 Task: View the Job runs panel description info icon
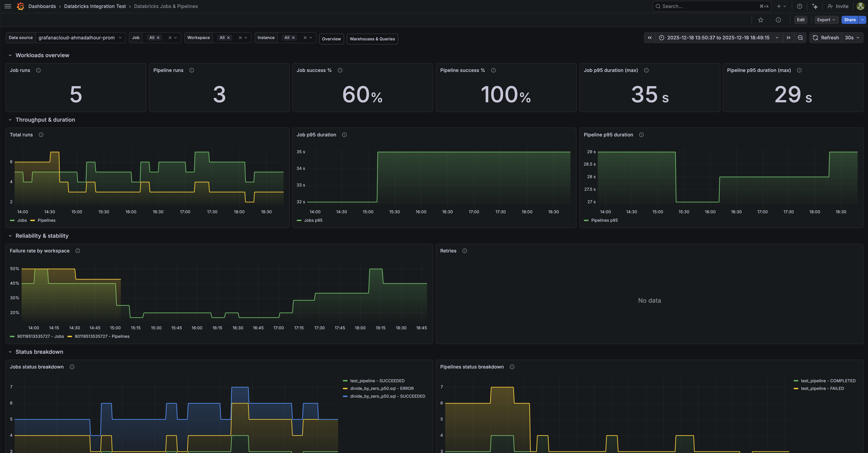(38, 70)
